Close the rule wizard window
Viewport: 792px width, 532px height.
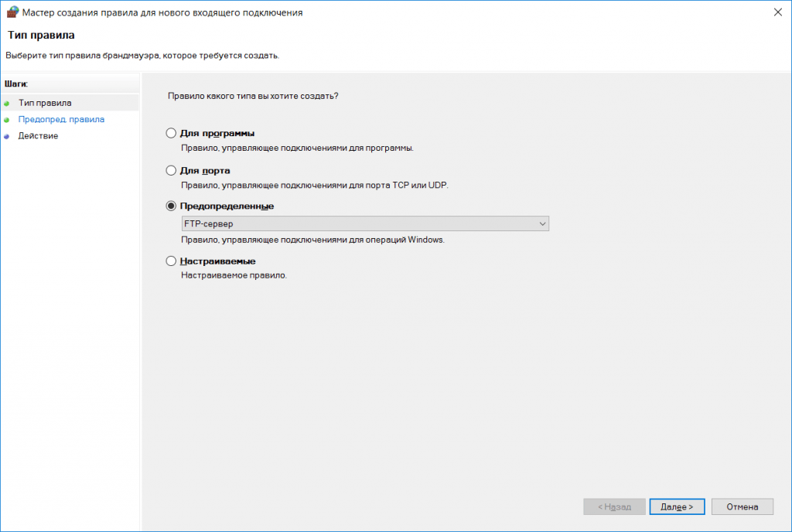778,12
